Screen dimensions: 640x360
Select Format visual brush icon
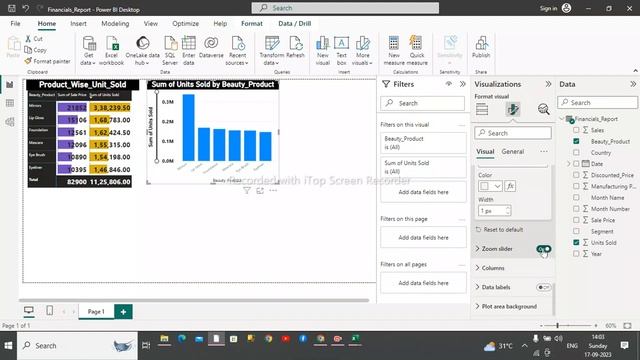click(513, 109)
